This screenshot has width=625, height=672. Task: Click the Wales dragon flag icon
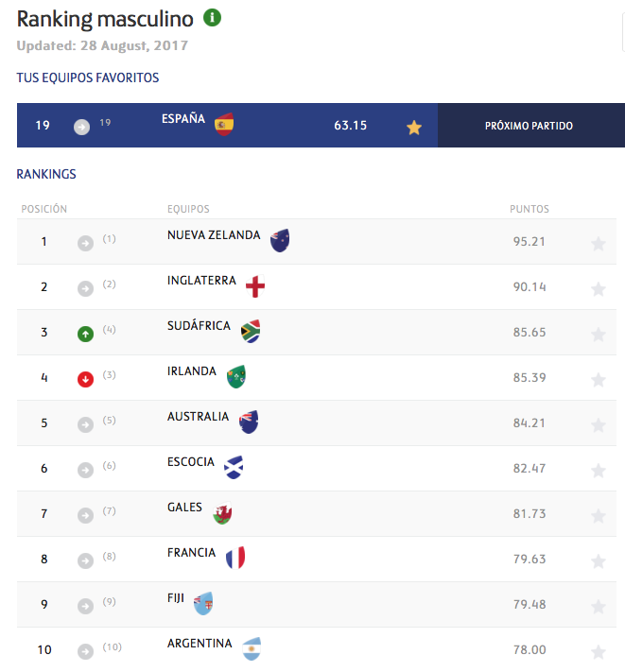[x=222, y=513]
